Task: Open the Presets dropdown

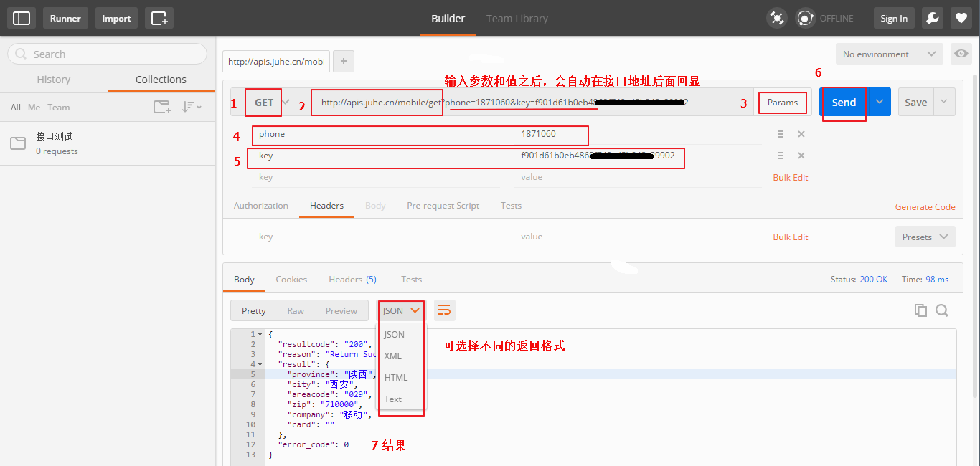Action: pos(925,237)
